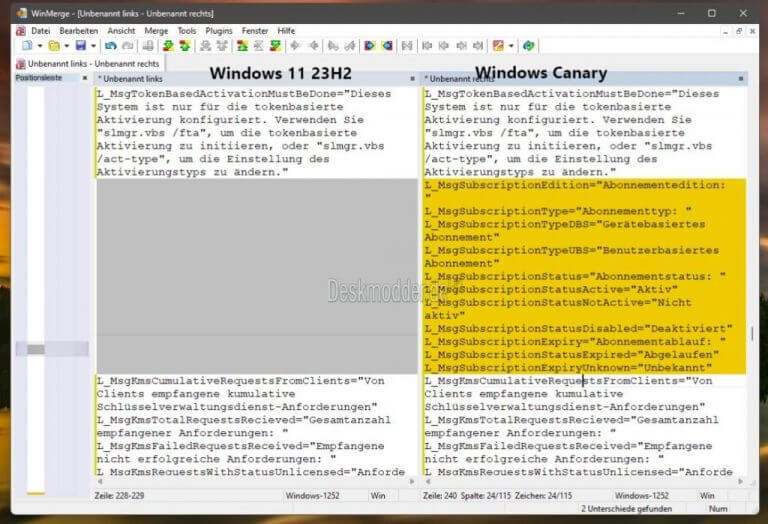Image resolution: width=768 pixels, height=524 pixels.
Task: Open the Plugins menu
Action: (218, 31)
